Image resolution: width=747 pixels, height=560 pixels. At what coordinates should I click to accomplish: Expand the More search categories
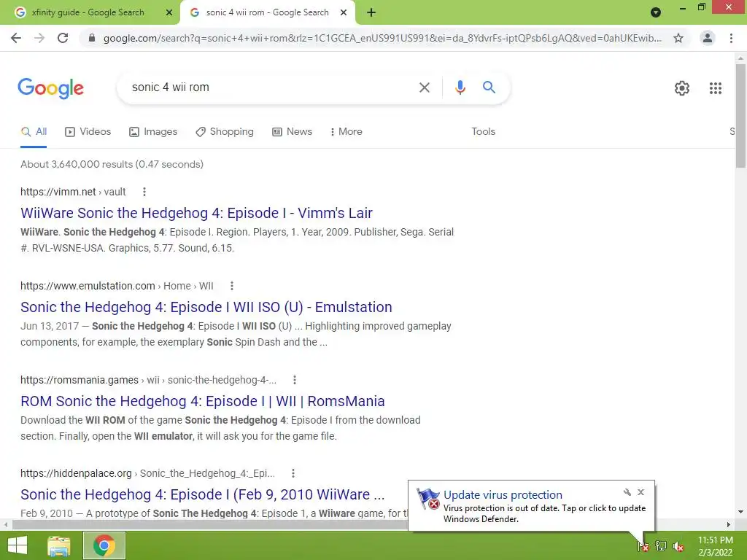(347, 132)
